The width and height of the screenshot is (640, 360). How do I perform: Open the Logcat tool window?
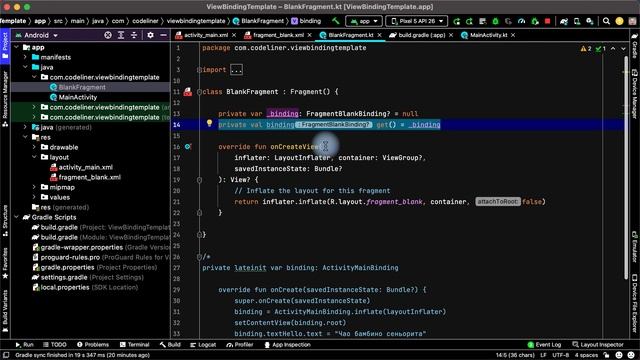pos(203,345)
